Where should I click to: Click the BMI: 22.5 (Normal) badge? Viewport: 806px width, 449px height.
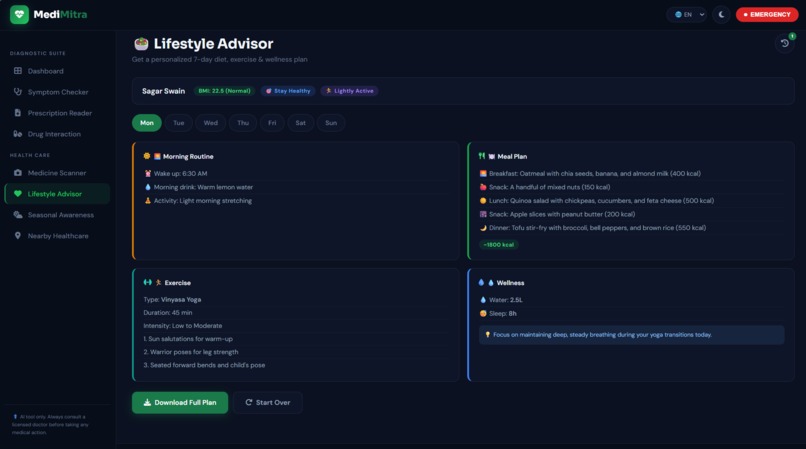[x=224, y=91]
